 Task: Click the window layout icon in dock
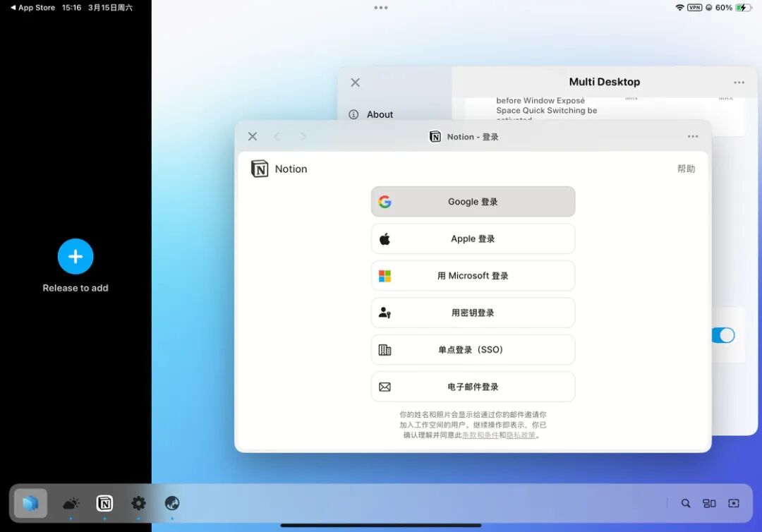pyautogui.click(x=710, y=503)
